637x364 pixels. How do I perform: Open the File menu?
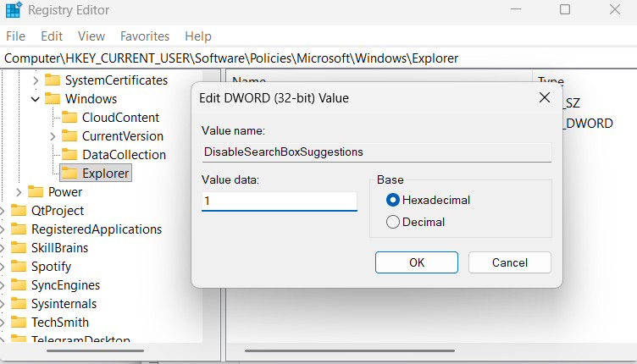(x=15, y=36)
